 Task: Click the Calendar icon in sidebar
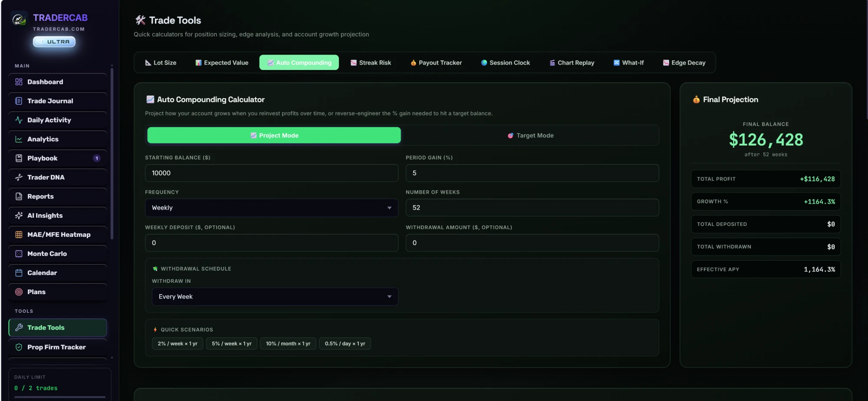19,273
